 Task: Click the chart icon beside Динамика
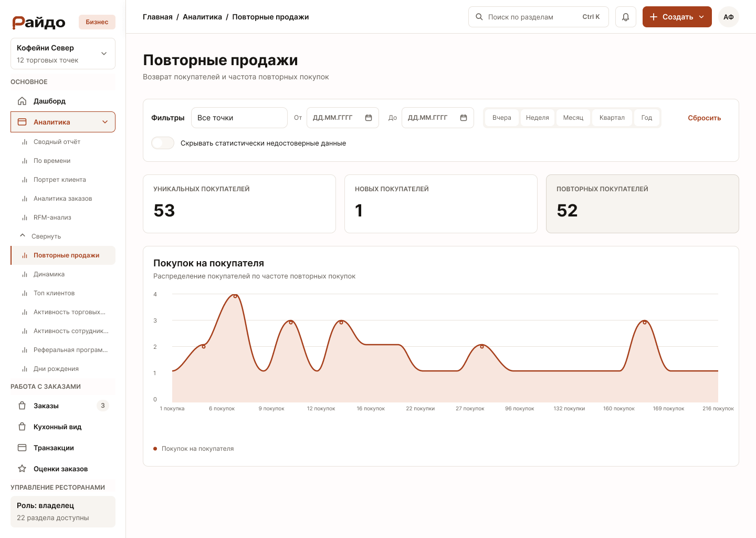(x=25, y=274)
